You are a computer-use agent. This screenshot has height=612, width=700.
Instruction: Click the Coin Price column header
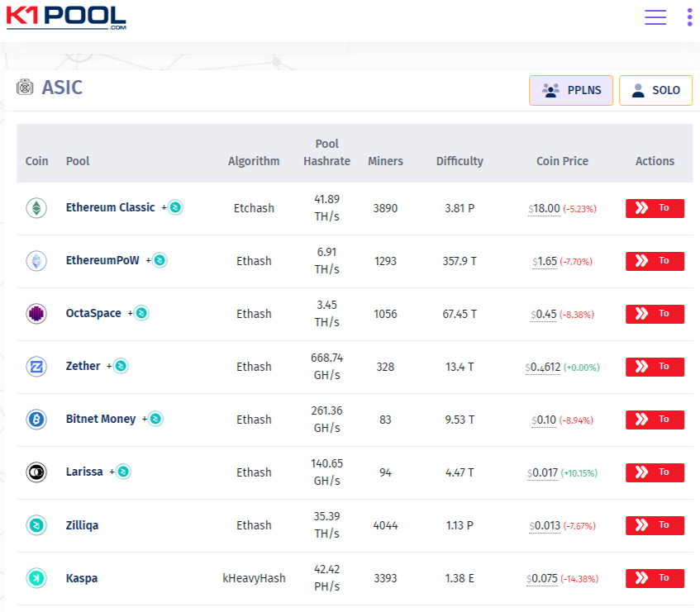(562, 161)
